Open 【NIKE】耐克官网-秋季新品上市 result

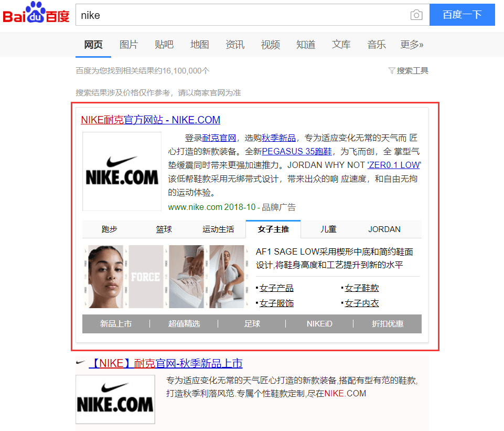tap(166, 363)
